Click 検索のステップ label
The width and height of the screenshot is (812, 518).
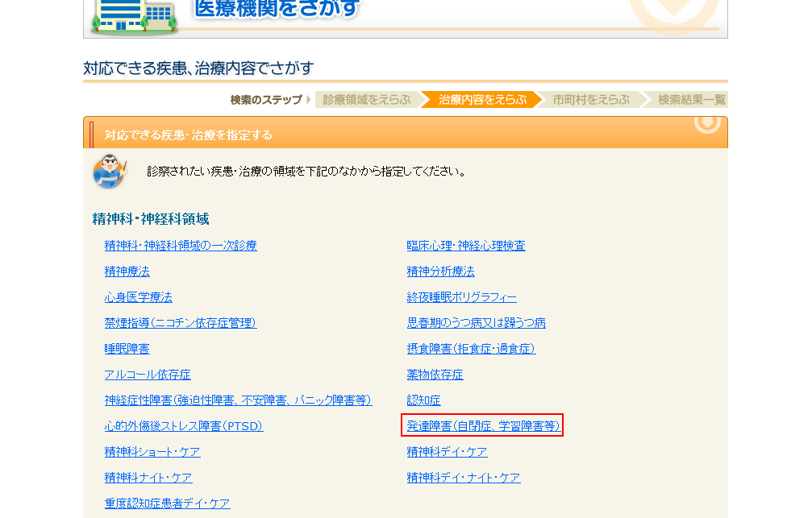click(266, 100)
